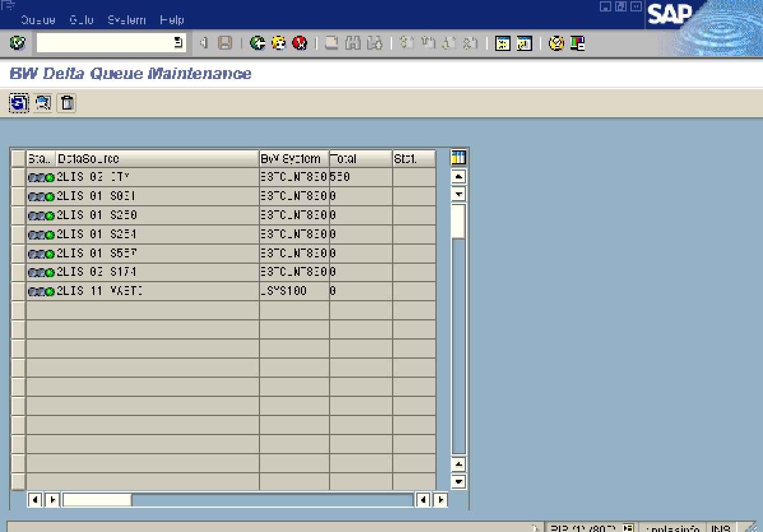
Task: Click the Find Next binoculars icon
Action: [374, 43]
